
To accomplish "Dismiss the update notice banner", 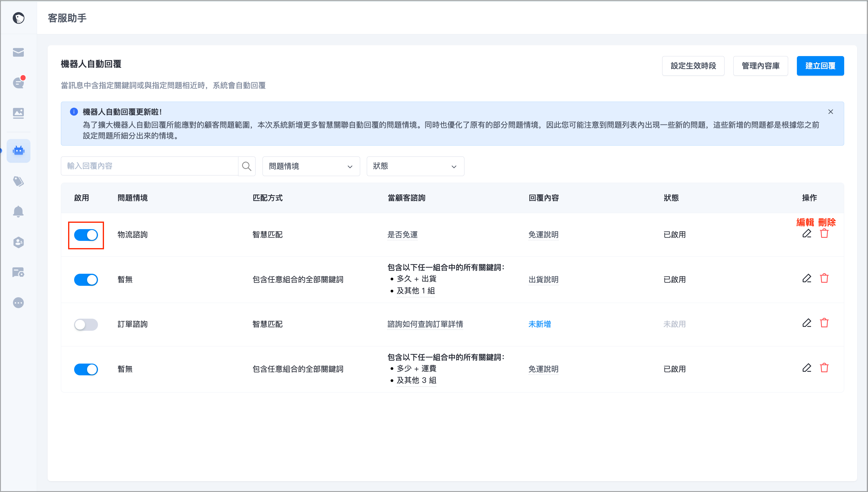I will 831,112.
